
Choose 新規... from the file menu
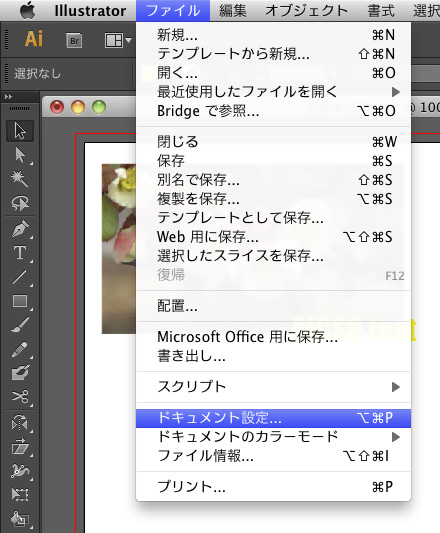pyautogui.click(x=273, y=35)
